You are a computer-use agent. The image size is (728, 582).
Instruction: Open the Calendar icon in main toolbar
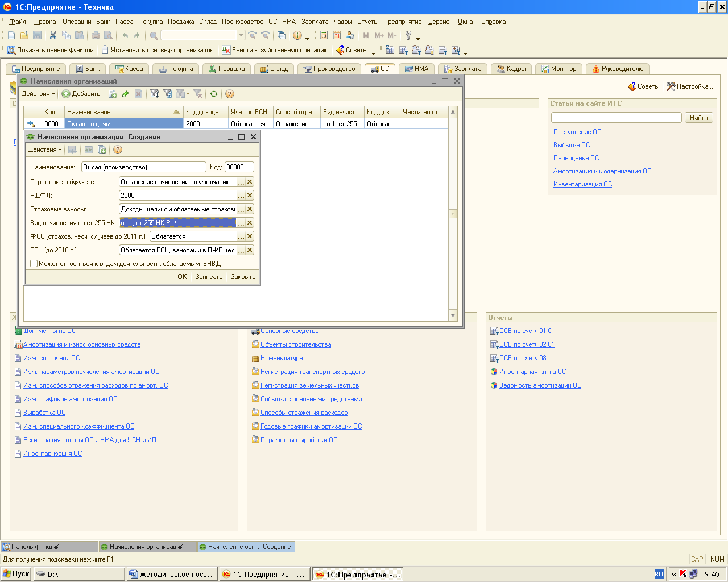click(x=337, y=35)
